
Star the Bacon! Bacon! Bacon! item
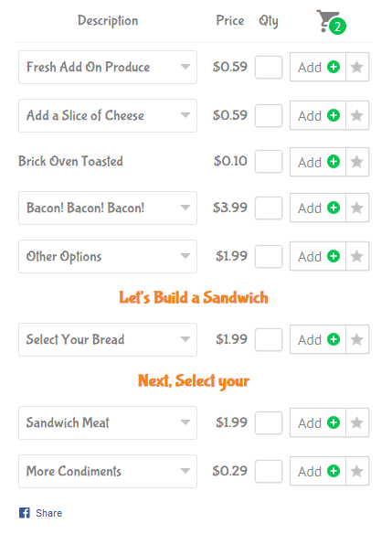click(x=357, y=208)
